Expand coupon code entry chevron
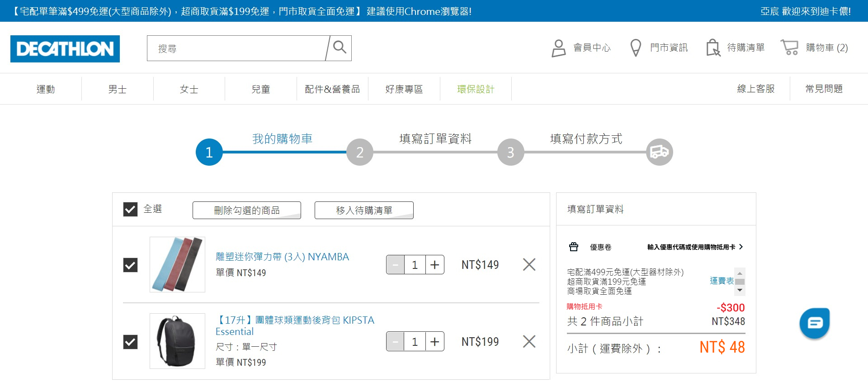868x392 pixels. [x=741, y=247]
